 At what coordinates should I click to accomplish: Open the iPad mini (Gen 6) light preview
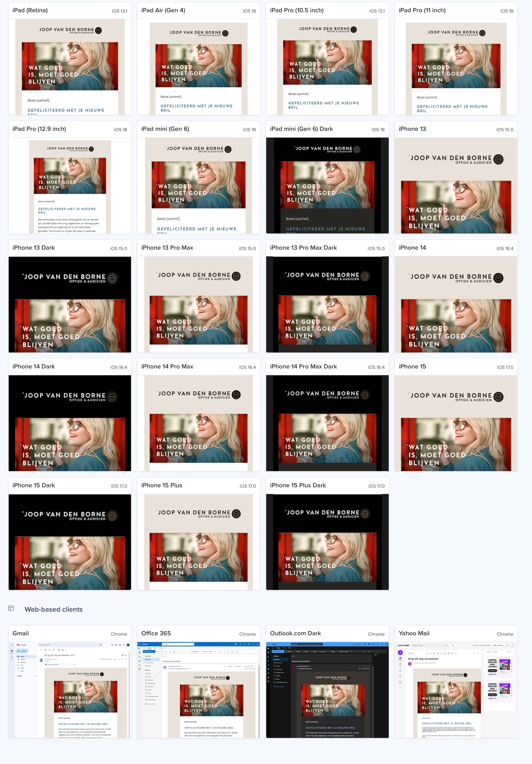click(x=199, y=186)
